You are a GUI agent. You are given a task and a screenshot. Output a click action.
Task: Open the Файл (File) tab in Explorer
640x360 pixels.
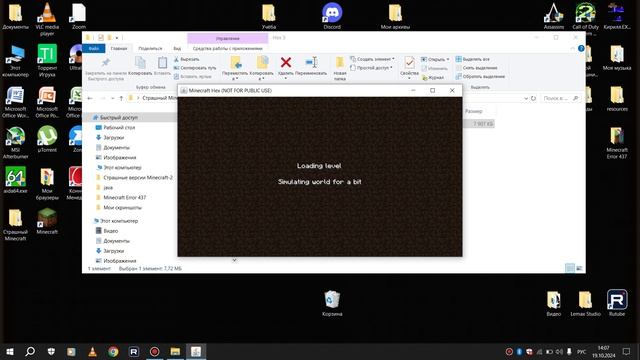(x=94, y=49)
